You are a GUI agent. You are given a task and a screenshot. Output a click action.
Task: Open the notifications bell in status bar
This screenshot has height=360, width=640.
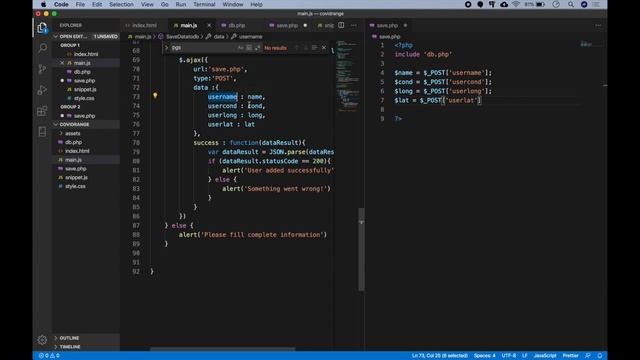point(600,356)
